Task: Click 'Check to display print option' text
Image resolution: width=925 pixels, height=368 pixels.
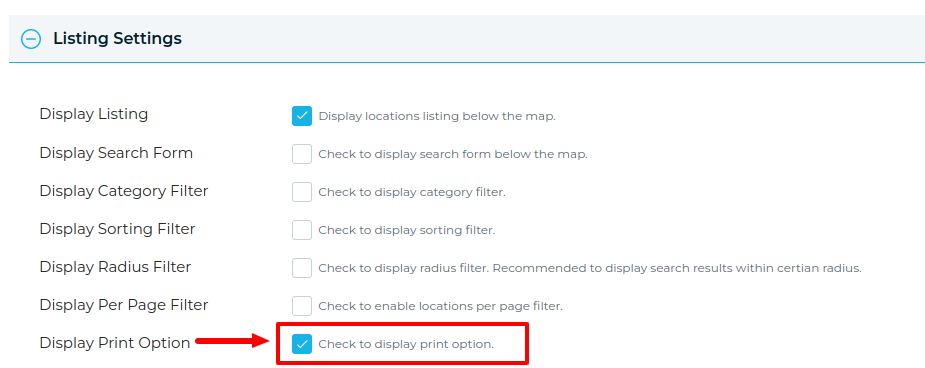Action: tap(406, 344)
